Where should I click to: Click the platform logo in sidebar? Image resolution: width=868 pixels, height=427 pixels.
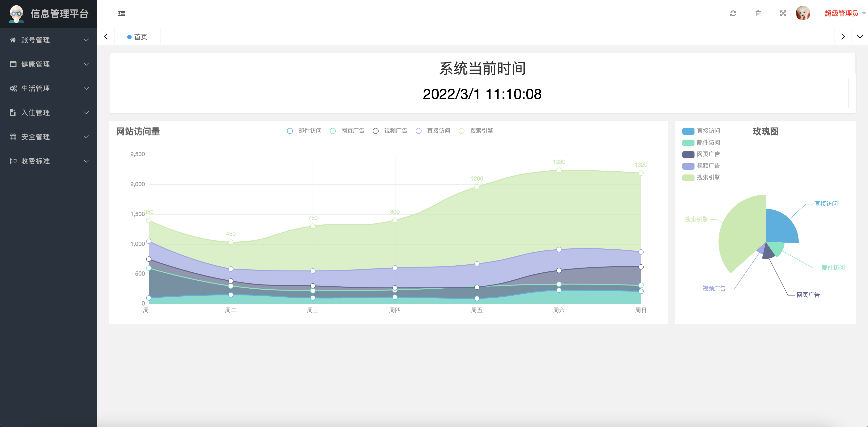click(x=16, y=14)
